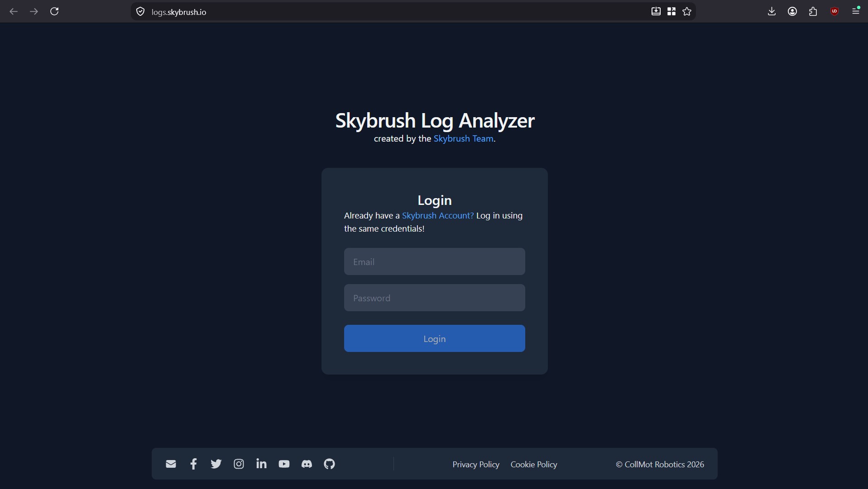Open the browser downloads icon
This screenshot has width=868, height=489.
tap(772, 11)
